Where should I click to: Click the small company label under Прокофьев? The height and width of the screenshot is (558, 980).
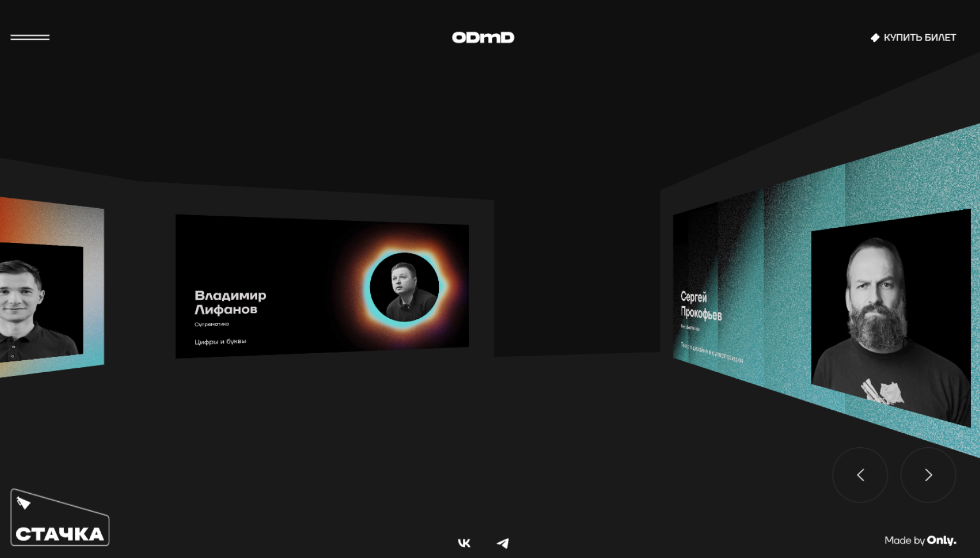click(x=690, y=327)
